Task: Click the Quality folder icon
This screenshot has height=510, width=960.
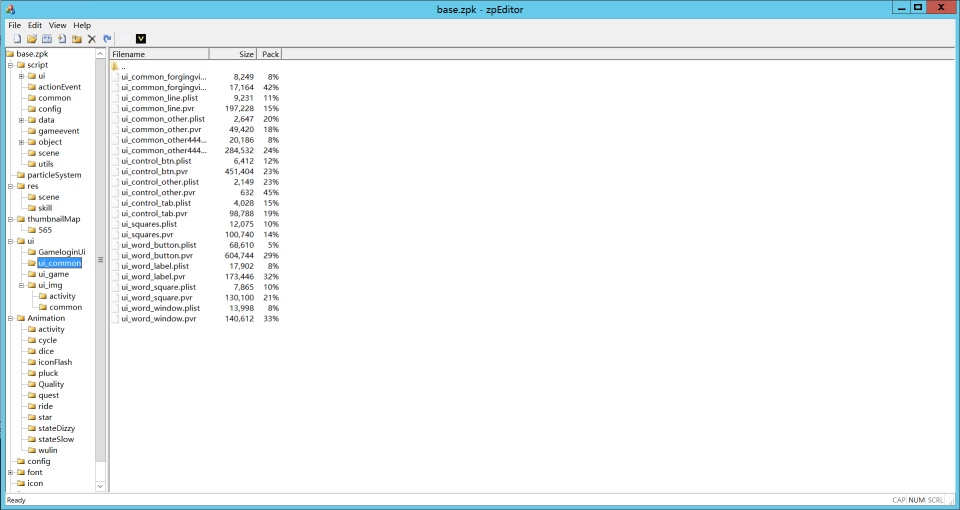Action: [x=32, y=384]
